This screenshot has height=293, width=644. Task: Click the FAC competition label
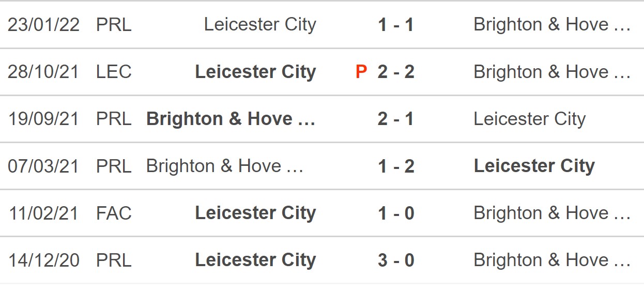(114, 213)
